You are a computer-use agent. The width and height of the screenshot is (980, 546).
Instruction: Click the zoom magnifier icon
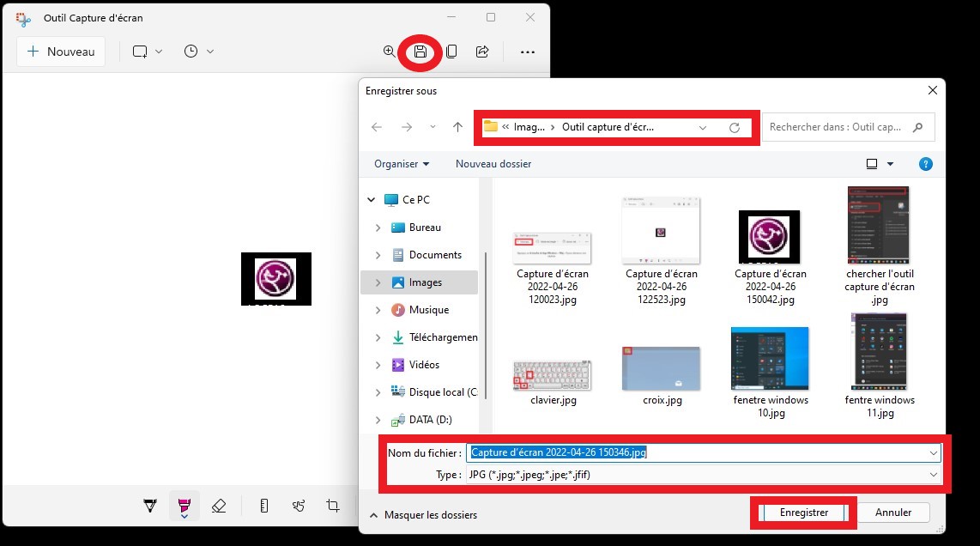(389, 52)
